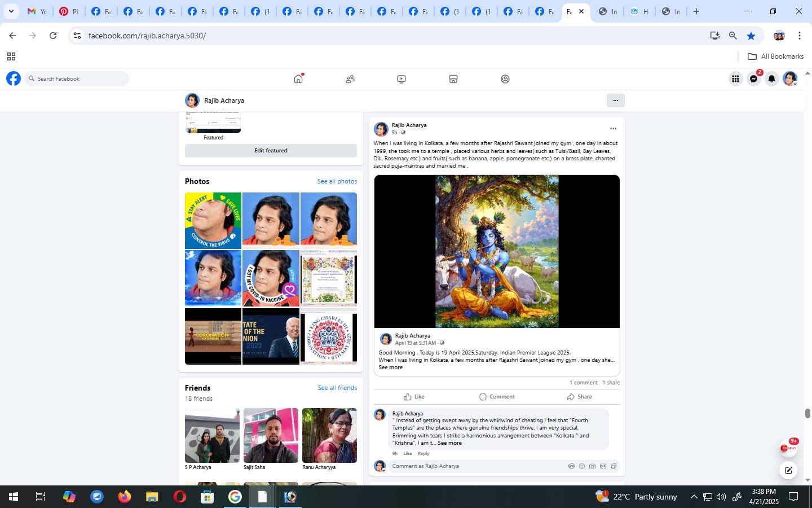
Task: Open the new message compose icon
Action: tap(788, 470)
